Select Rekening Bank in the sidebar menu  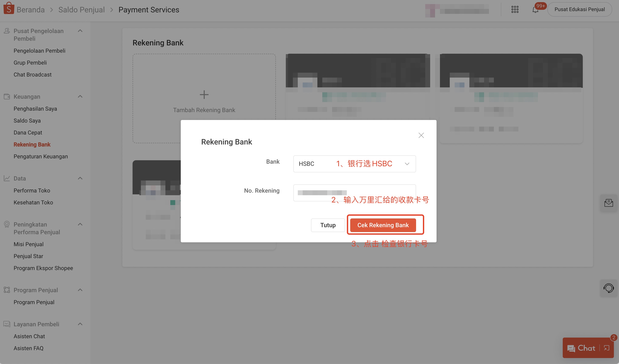(32, 144)
